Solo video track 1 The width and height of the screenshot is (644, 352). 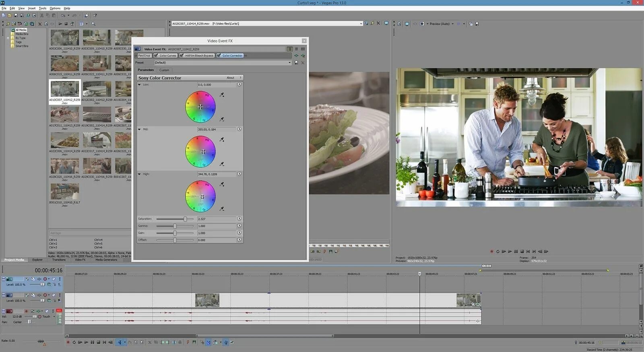pos(60,279)
